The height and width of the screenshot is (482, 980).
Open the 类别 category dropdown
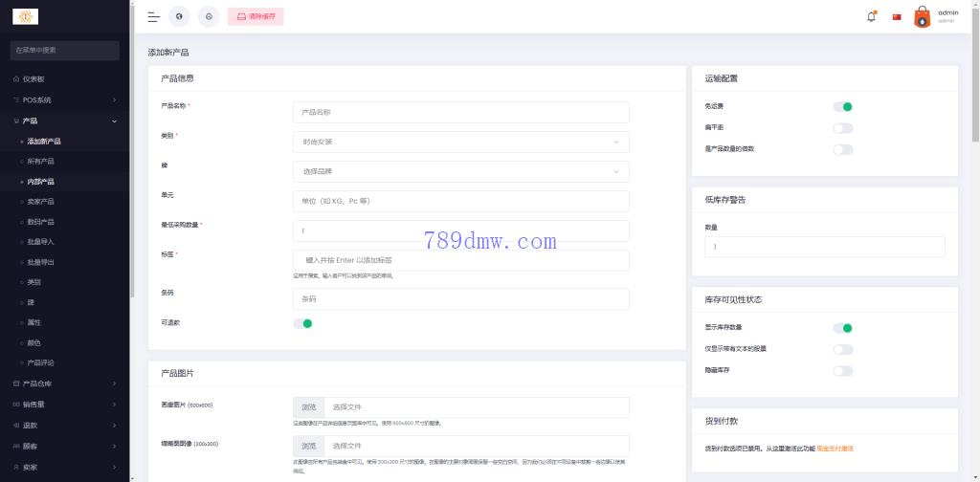click(460, 142)
